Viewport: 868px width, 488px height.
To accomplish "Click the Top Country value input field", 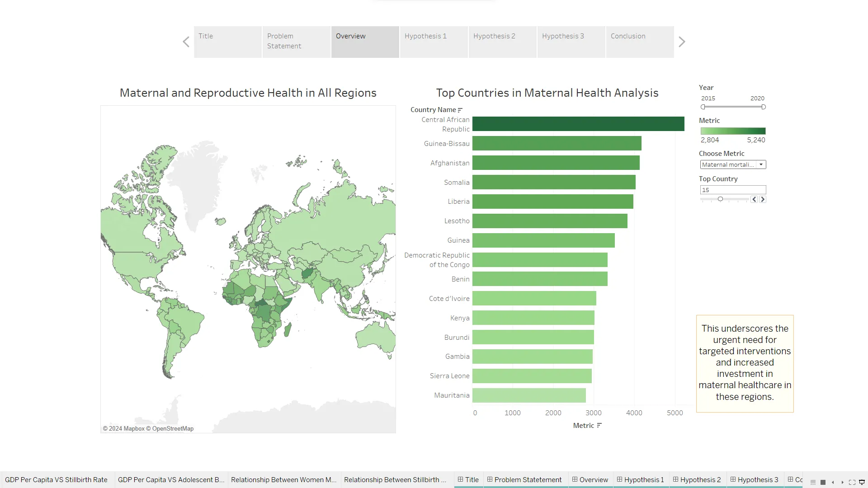I will [x=733, y=190].
